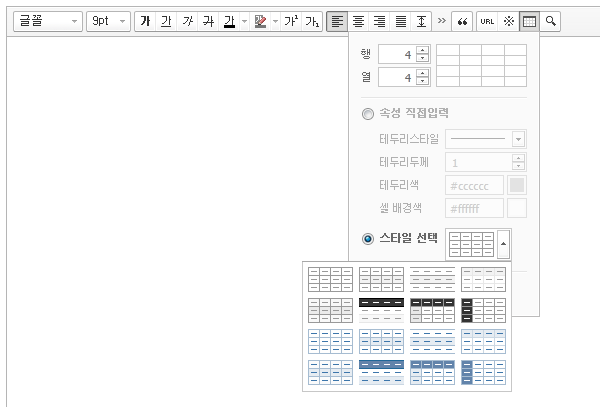Image resolution: width=600 pixels, height=407 pixels.
Task: Apply bold formatting with the 가 button
Action: 145,21
